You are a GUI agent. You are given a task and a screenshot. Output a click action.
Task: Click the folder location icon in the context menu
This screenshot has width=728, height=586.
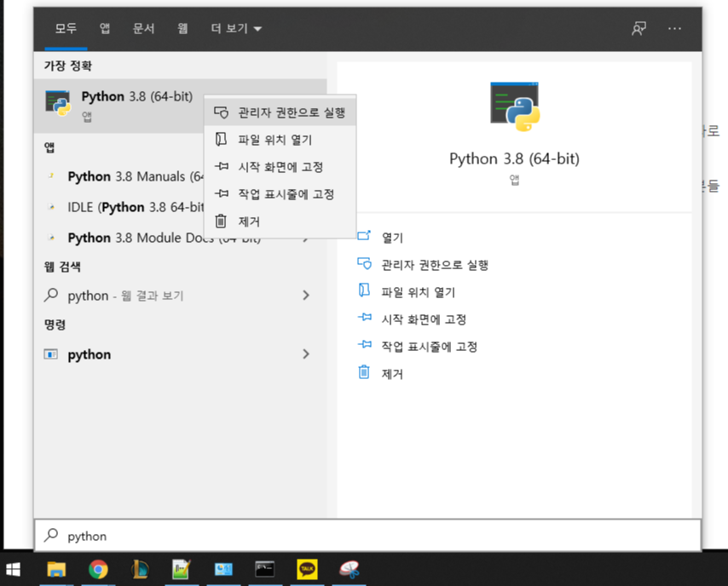tap(221, 139)
